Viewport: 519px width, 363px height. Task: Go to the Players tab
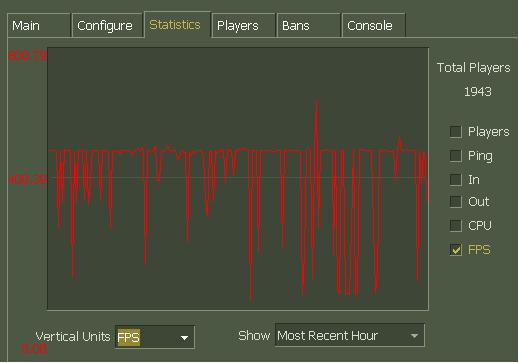coord(243,25)
